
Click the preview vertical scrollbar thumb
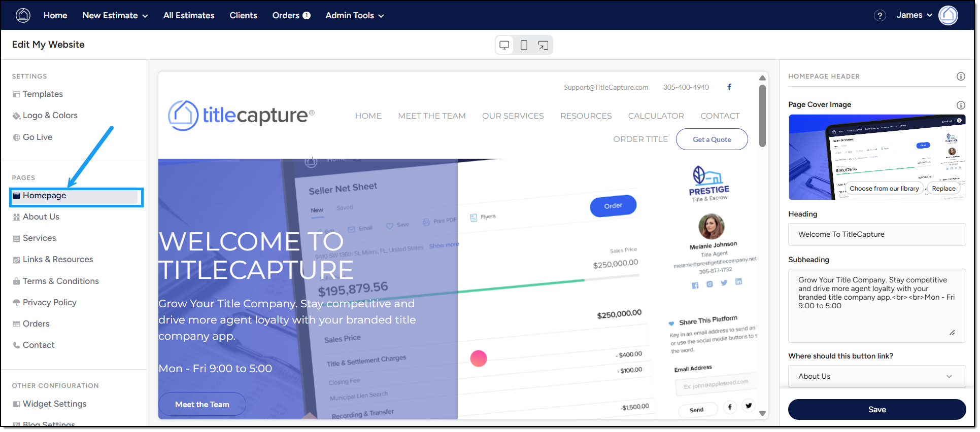pyautogui.click(x=762, y=116)
